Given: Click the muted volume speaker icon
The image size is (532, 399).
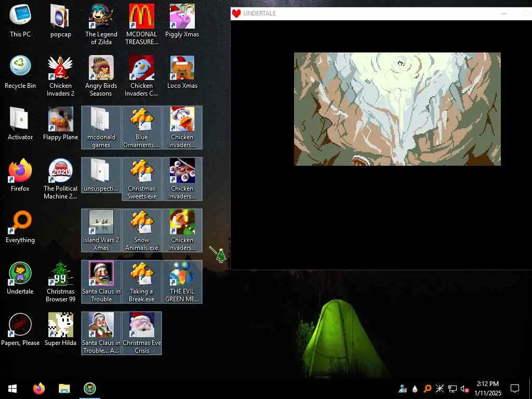Looking at the screenshot, I should (464, 389).
